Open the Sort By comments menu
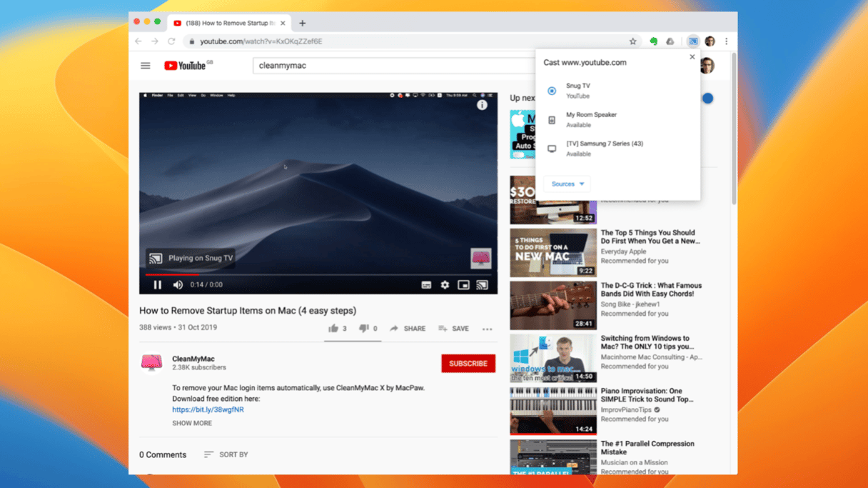The height and width of the screenshot is (488, 868). pos(226,454)
